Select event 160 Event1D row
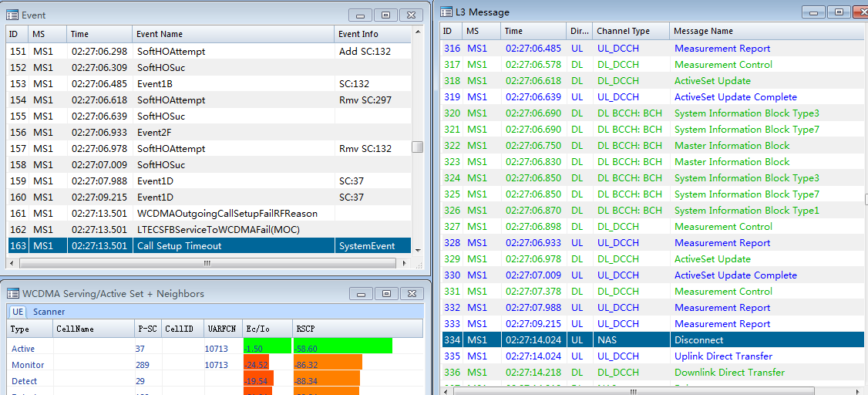The image size is (868, 395). pos(209,197)
